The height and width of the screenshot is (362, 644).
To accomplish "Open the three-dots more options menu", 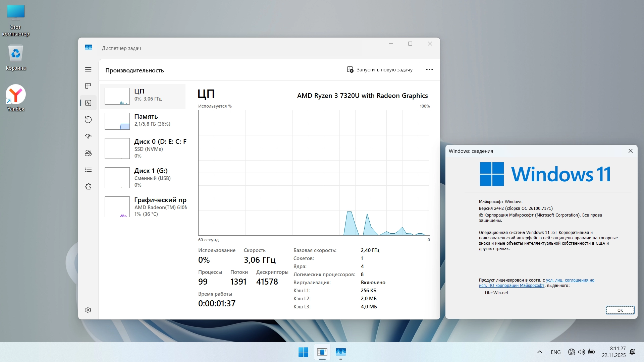I will [x=429, y=70].
